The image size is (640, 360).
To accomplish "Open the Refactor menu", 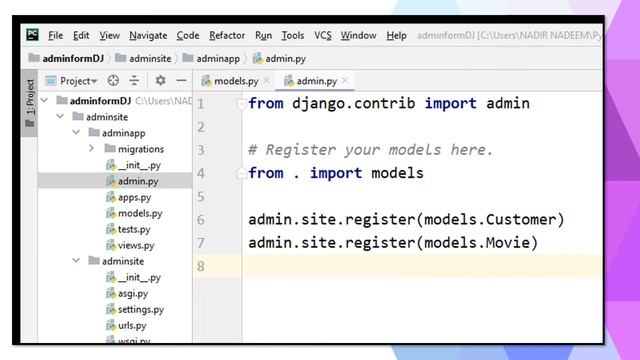I will click(227, 36).
